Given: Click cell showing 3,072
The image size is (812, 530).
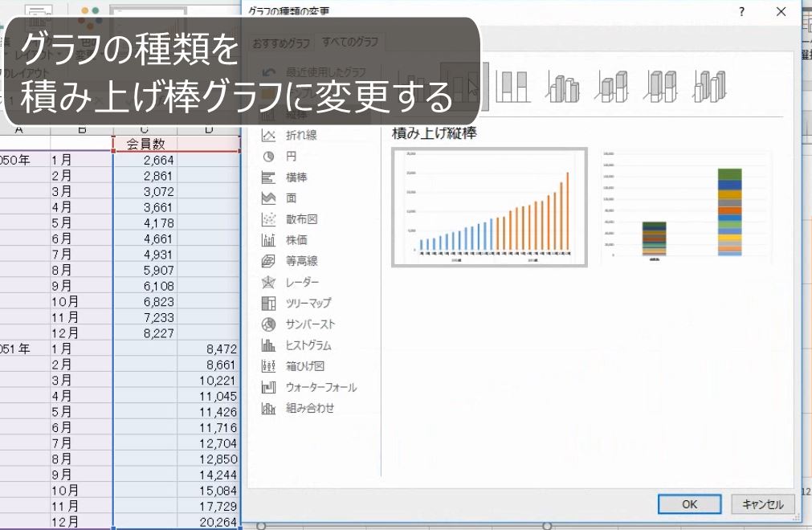Looking at the screenshot, I should point(145,191).
